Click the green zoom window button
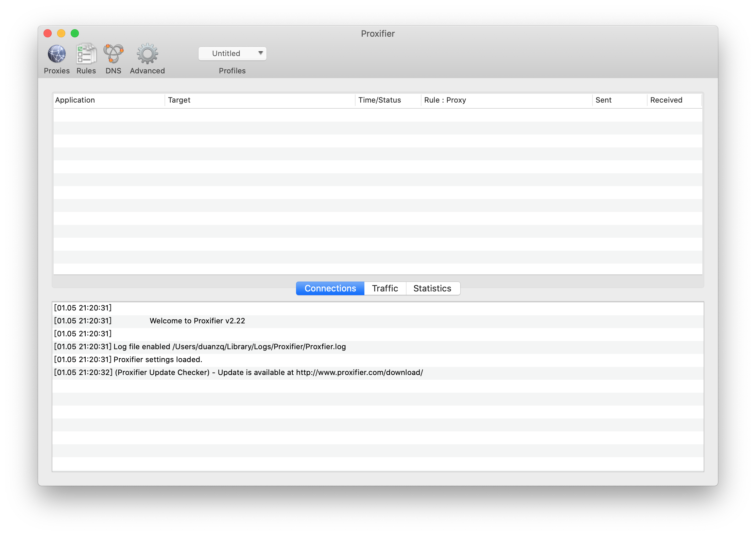The image size is (756, 536). click(x=75, y=33)
